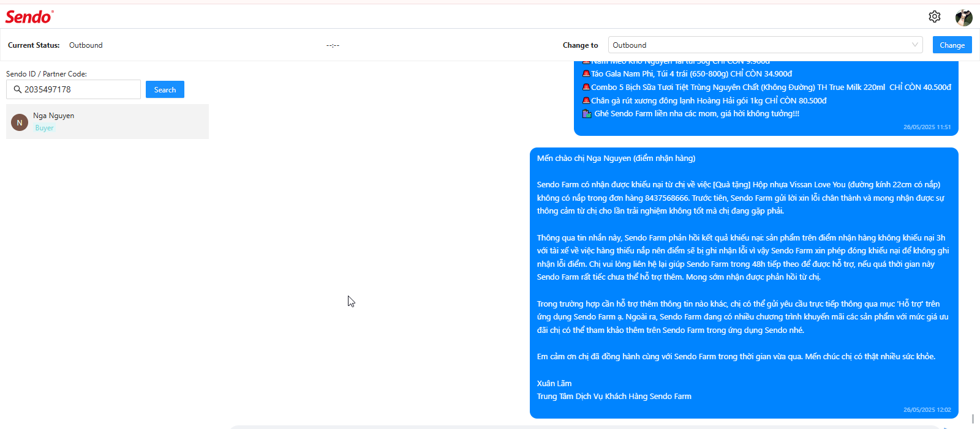
Task: Go to the Sendo logo home
Action: pos(29,17)
